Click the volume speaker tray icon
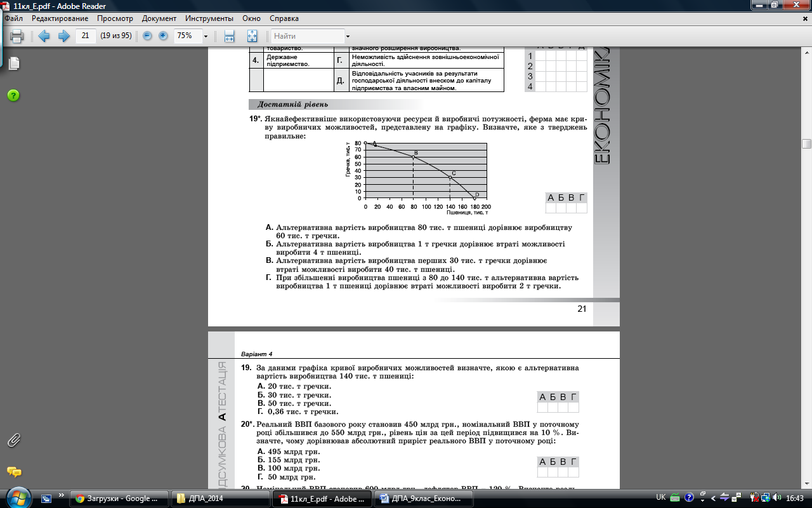Screen dimensions: 812x508 (778, 498)
